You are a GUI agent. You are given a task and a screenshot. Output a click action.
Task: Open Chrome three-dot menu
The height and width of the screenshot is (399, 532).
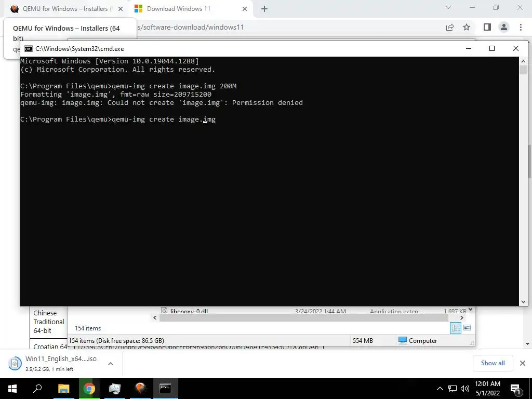[521, 27]
